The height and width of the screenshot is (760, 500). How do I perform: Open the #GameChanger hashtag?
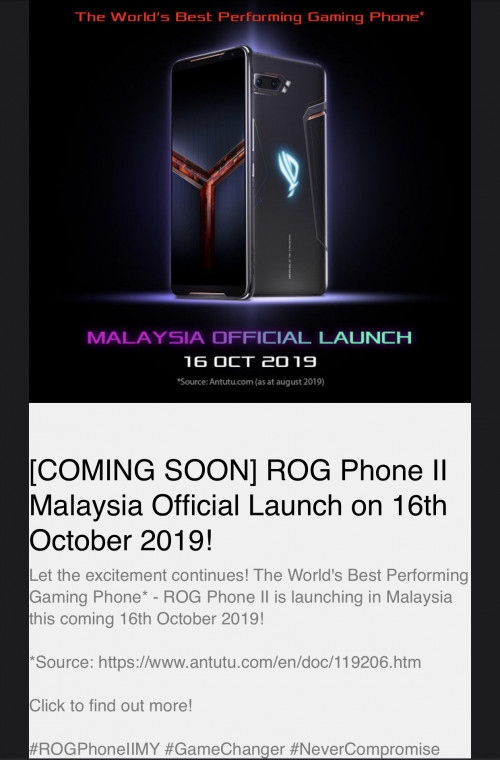tap(225, 749)
